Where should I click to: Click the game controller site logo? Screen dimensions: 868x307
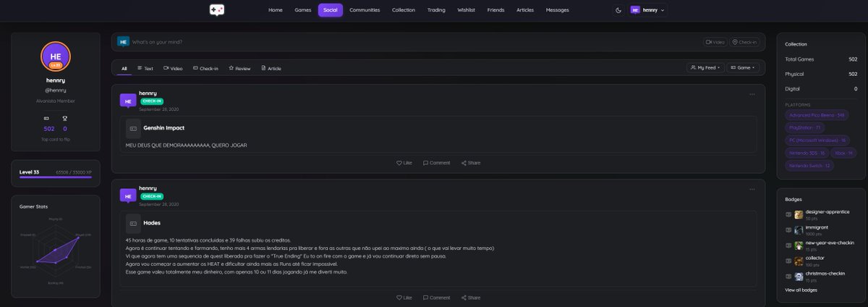[216, 10]
